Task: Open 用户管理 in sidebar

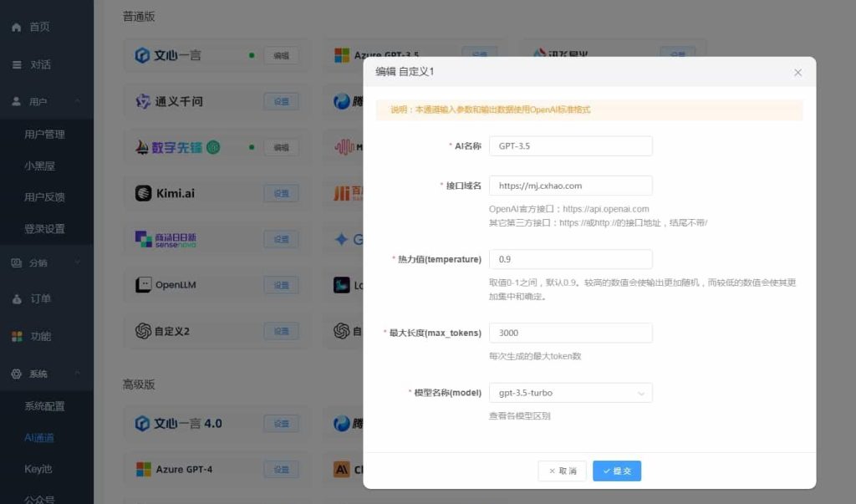Action: click(45, 135)
